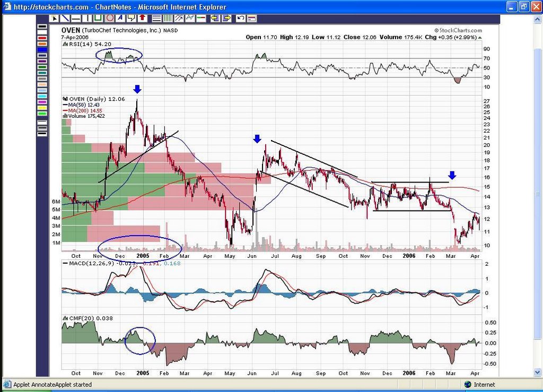Pick the white color swatch
Image resolution: width=543 pixels, height=392 pixels.
coord(42,32)
